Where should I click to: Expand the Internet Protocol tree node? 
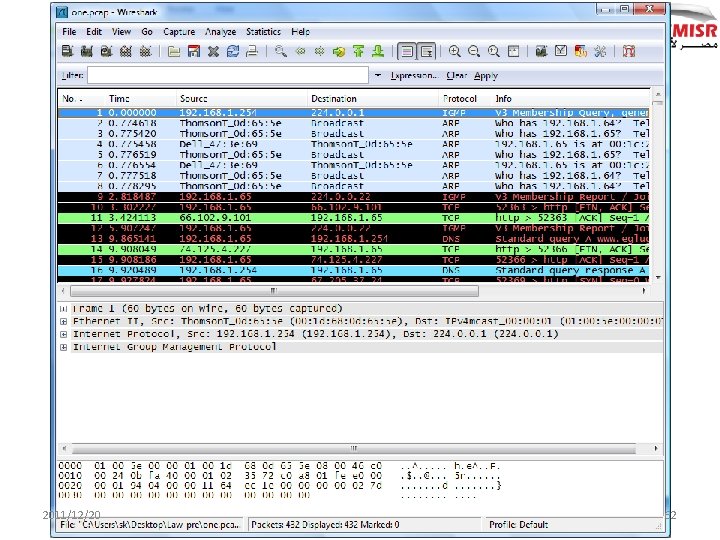point(64,334)
